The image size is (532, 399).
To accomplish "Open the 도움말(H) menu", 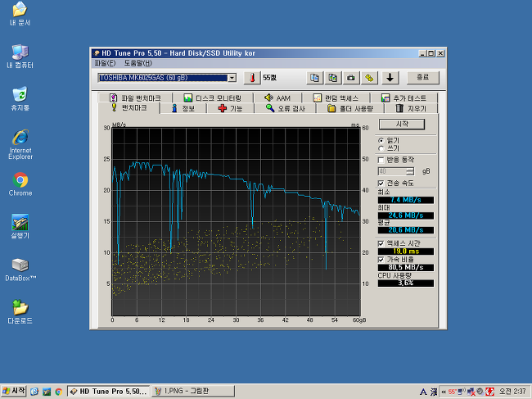I will [x=138, y=63].
